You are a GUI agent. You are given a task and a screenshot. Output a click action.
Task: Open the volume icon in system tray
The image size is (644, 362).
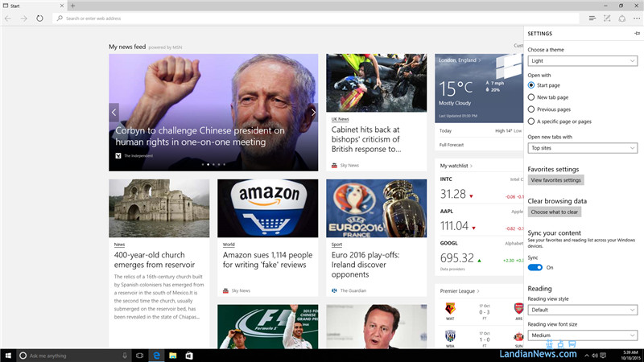click(x=595, y=356)
